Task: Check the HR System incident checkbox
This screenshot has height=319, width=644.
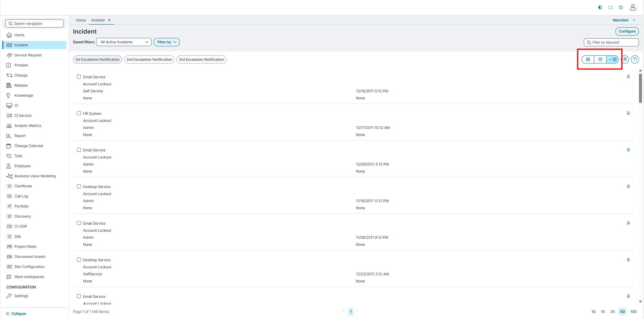Action: coord(79,113)
